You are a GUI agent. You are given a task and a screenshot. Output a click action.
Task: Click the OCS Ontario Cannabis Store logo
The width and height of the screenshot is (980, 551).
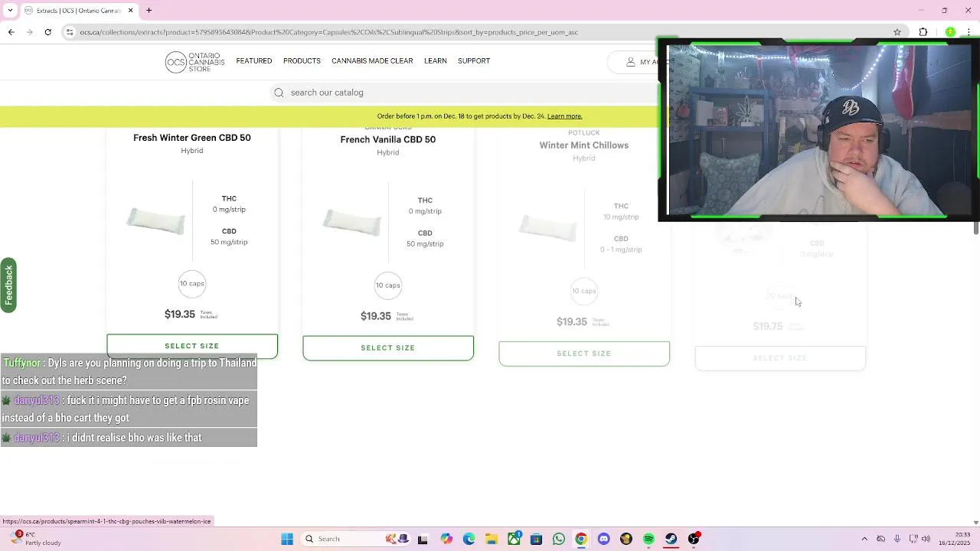coord(195,62)
